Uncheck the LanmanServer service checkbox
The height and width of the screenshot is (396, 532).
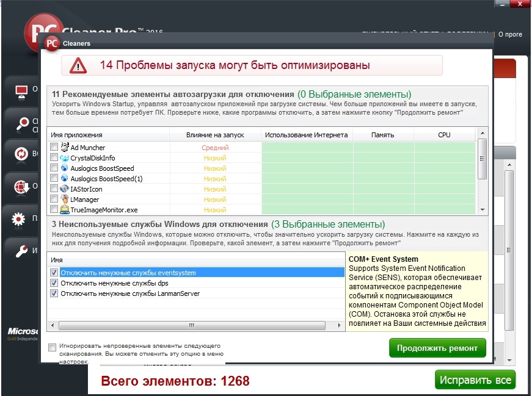click(54, 293)
